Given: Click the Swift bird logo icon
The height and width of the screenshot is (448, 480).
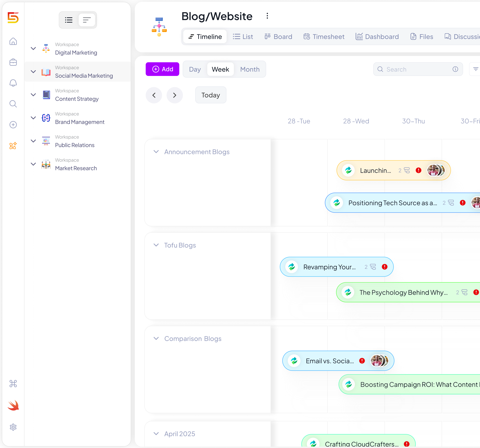Looking at the screenshot, I should [x=13, y=405].
